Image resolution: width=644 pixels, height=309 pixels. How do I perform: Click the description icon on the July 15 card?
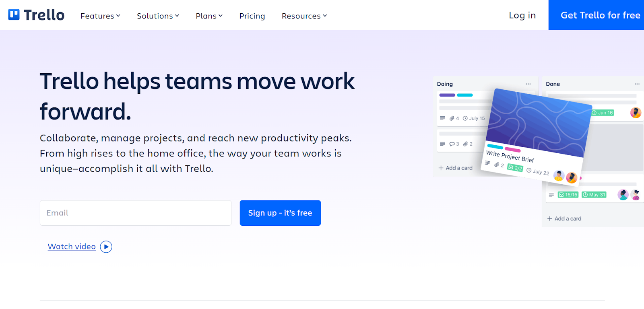(x=442, y=118)
